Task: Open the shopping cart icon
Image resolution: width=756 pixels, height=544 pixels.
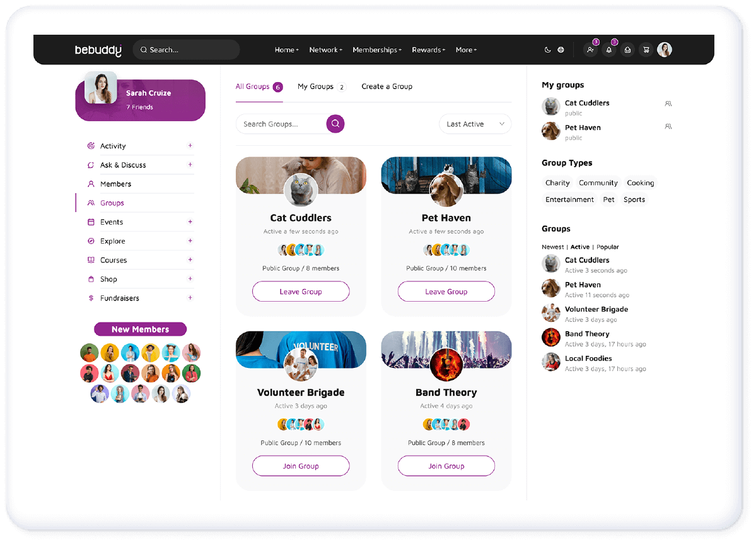Action: [x=645, y=50]
